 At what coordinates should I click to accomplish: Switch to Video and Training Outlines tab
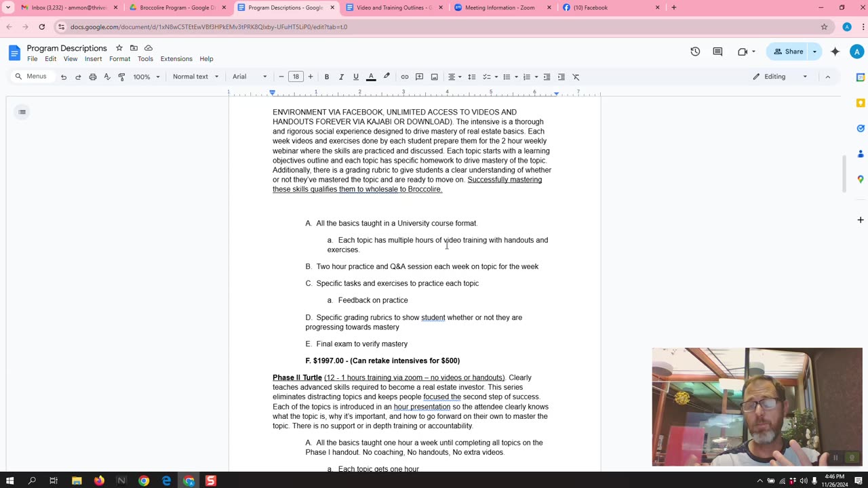tap(394, 7)
